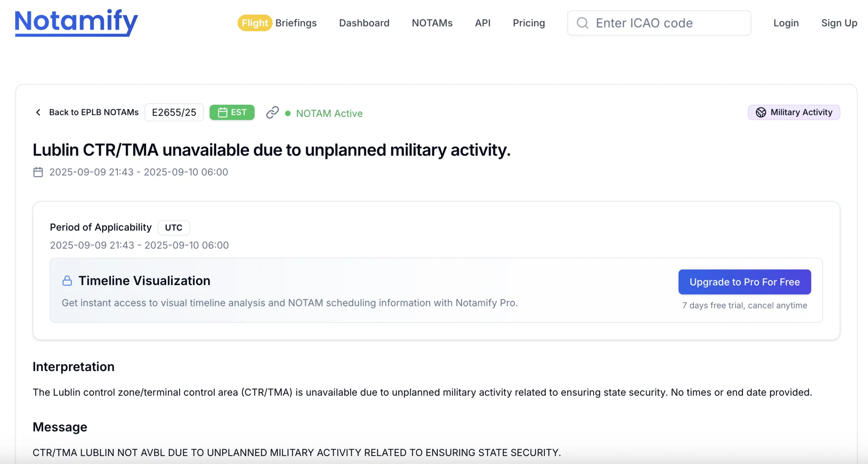868x464 pixels.
Task: Click the Login link
Action: click(x=786, y=23)
